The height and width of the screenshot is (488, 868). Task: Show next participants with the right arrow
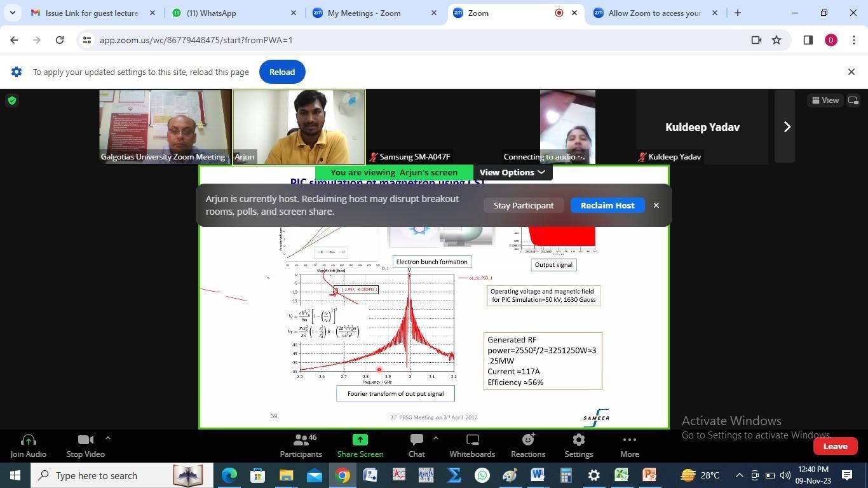pyautogui.click(x=787, y=127)
